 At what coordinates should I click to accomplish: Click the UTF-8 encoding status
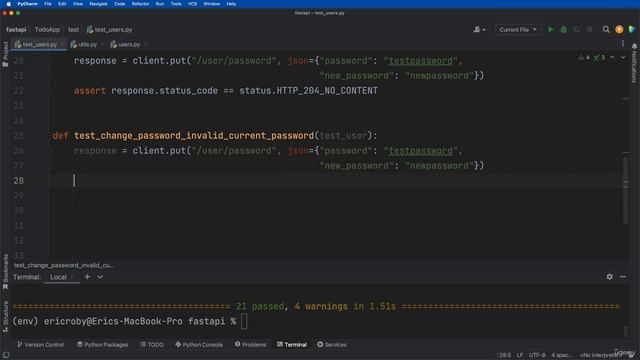click(x=537, y=355)
